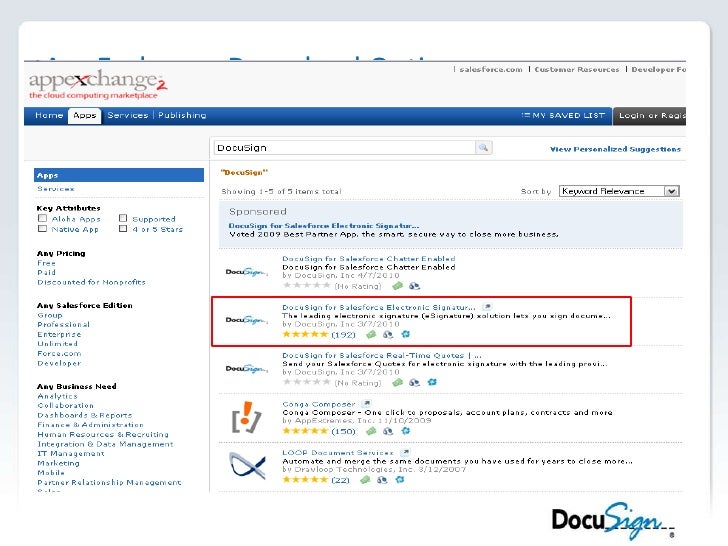The image size is (728, 546).
Task: Click the Conga Composer logo icon
Action: click(247, 417)
